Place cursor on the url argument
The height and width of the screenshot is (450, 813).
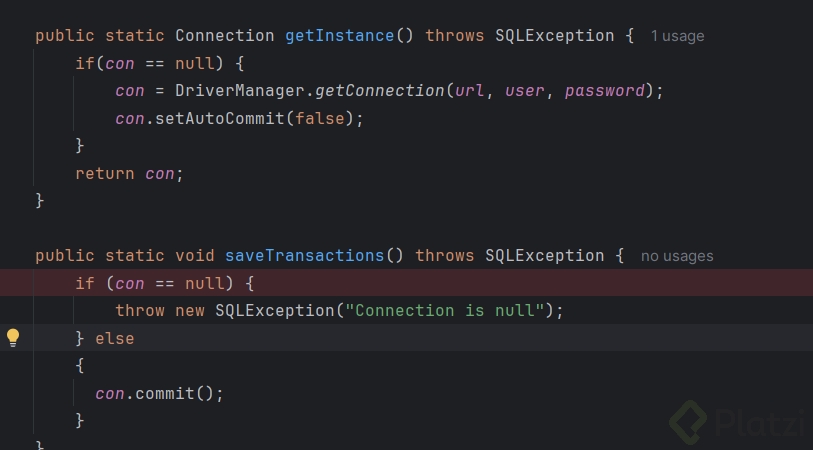469,91
